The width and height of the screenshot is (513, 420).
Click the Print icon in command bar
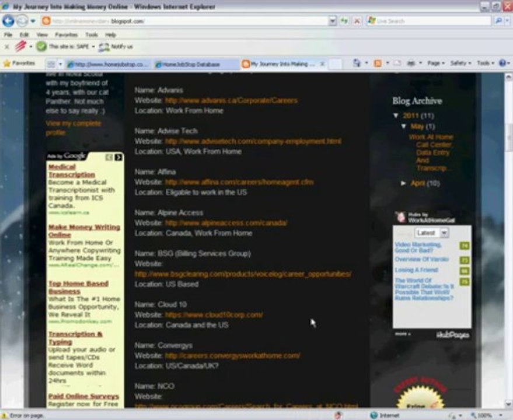(x=411, y=63)
